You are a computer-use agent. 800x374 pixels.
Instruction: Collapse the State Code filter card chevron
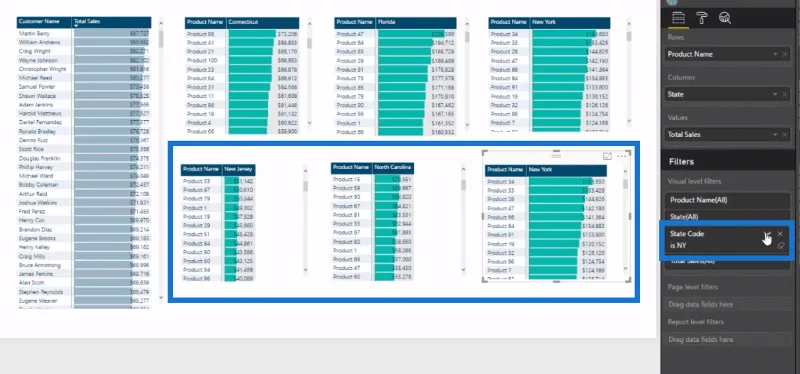pyautogui.click(x=767, y=234)
